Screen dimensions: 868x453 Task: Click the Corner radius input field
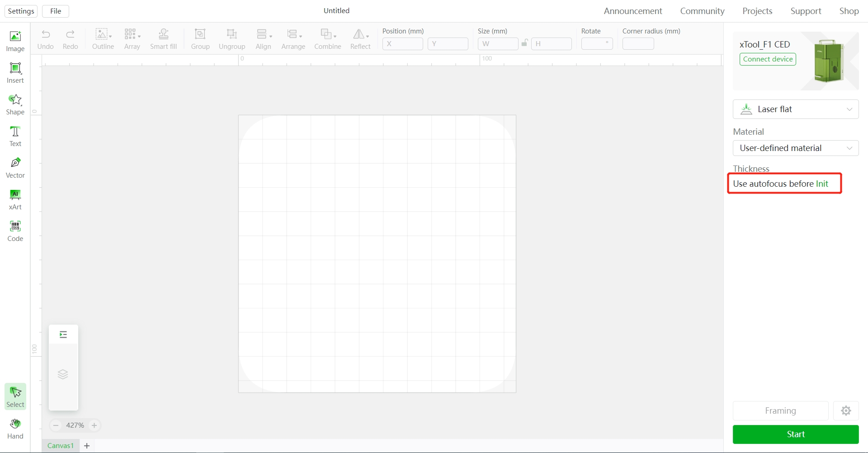[638, 44]
